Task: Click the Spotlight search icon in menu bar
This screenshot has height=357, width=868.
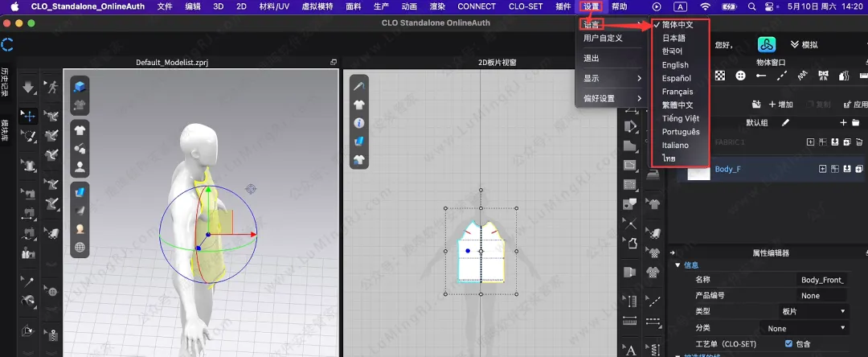Action: (x=751, y=6)
